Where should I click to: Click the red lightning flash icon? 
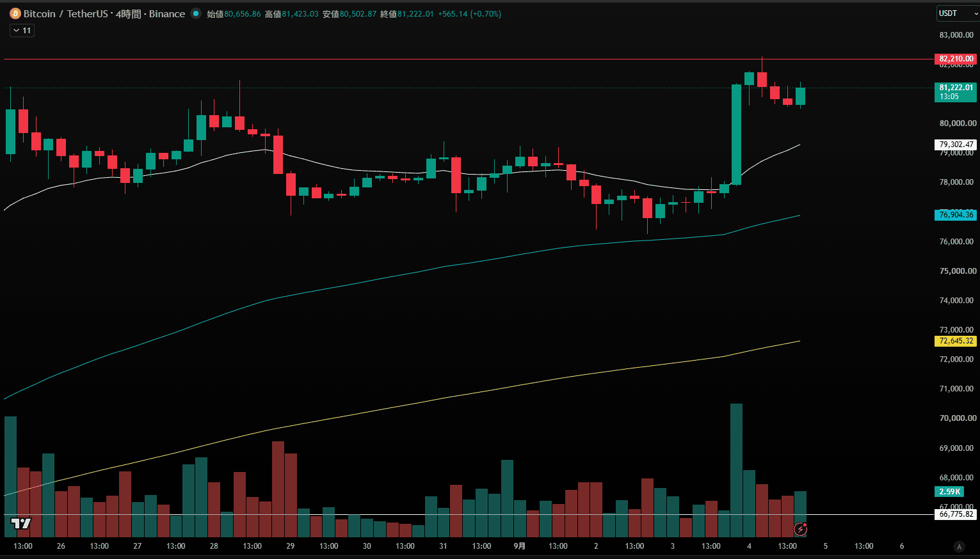800,529
